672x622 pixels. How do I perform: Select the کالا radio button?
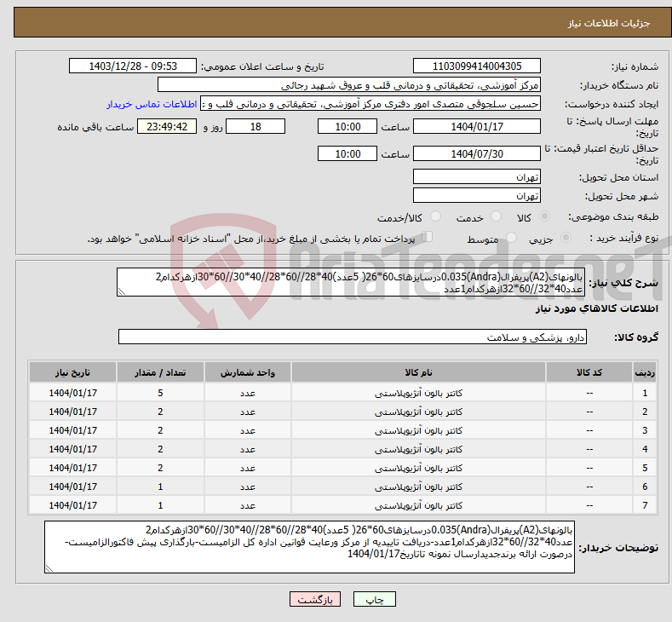(x=544, y=216)
